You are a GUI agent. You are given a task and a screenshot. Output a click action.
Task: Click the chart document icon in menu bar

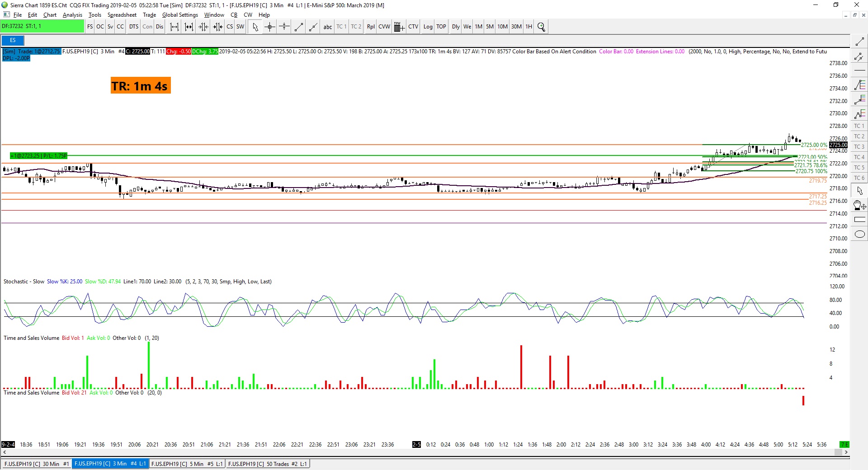(x=6, y=15)
